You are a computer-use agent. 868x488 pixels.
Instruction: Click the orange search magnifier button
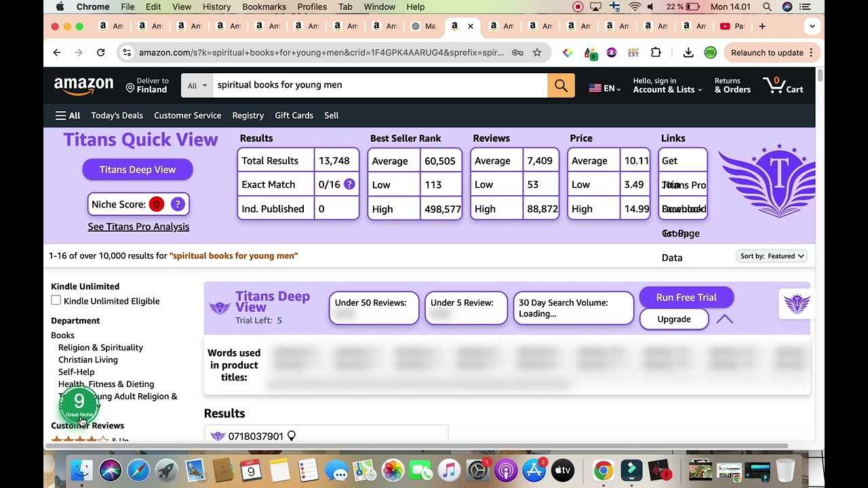pos(561,85)
